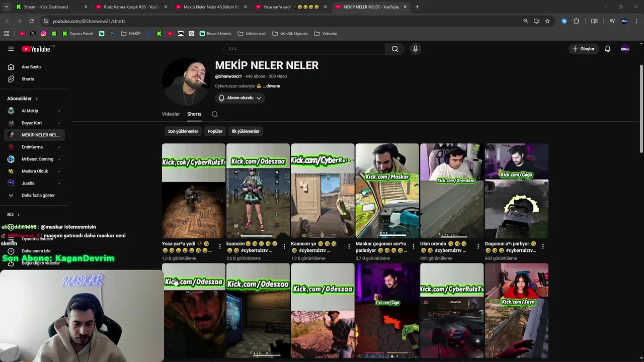This screenshot has height=362, width=644.
Task: Open the kaancim Odeszaa short thumbnail
Action: point(258,191)
